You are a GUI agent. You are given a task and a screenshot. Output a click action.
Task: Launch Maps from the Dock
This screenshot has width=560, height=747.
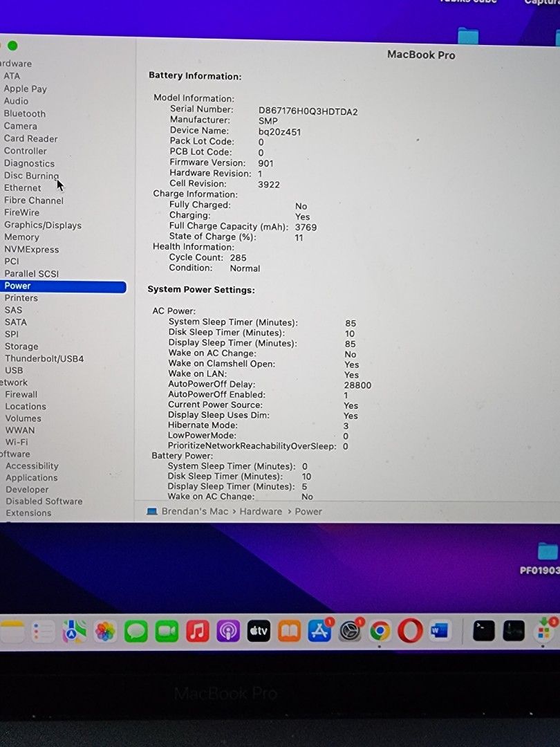(x=74, y=631)
